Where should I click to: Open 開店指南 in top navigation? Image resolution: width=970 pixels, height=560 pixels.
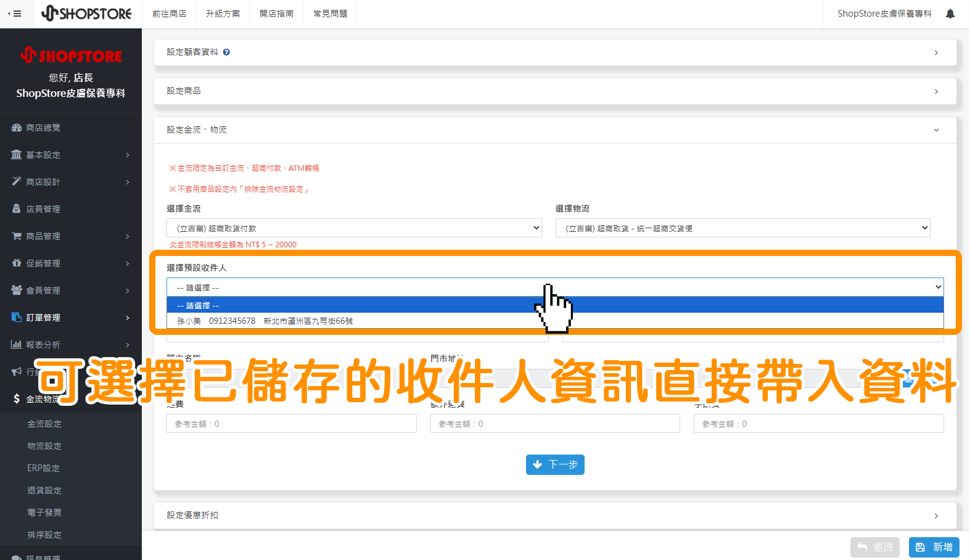pyautogui.click(x=276, y=14)
